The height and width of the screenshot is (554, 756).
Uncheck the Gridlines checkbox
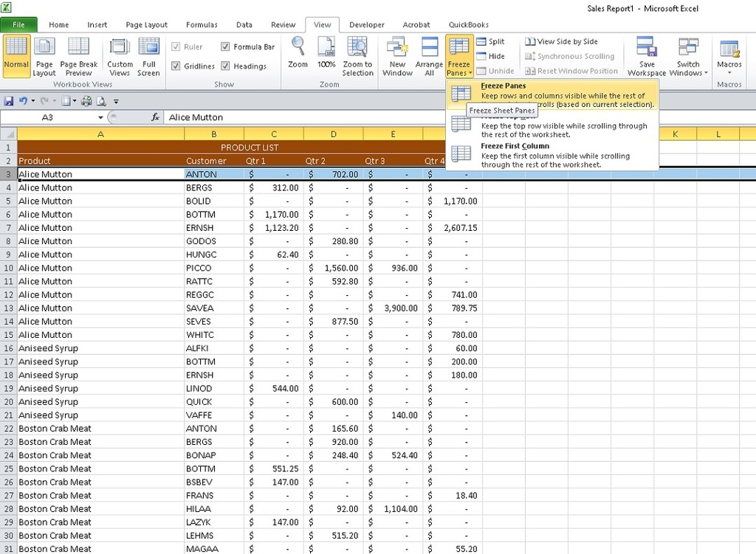point(176,66)
